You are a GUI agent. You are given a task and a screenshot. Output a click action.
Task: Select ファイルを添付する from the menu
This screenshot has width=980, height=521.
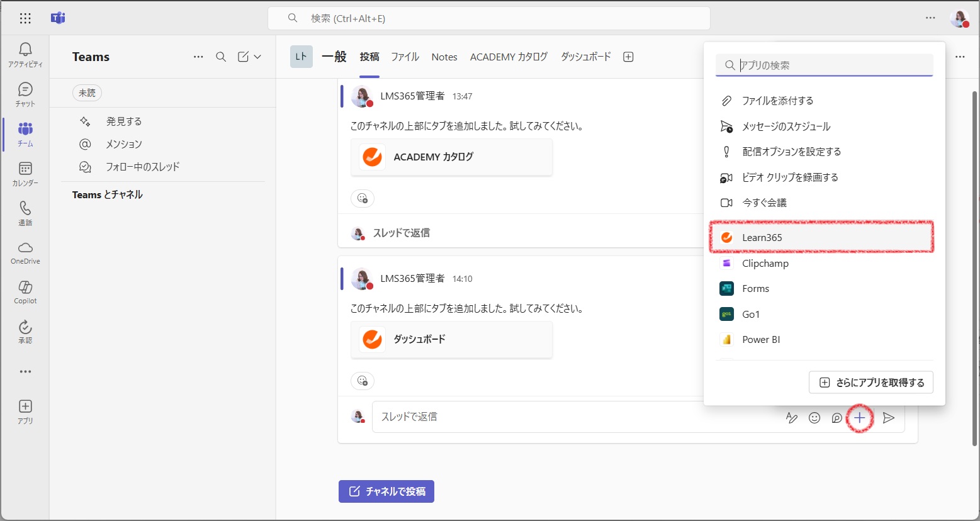[825, 101]
